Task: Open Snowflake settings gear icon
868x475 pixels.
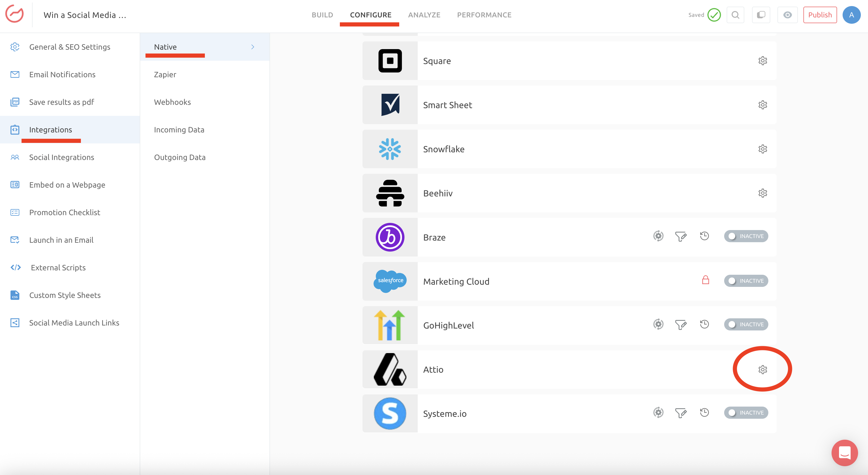Action: [763, 149]
